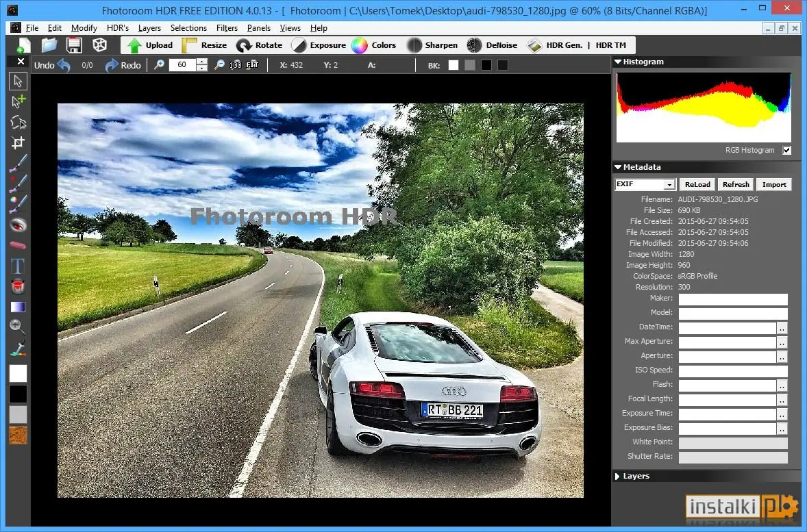The width and height of the screenshot is (807, 532).
Task: Select the paint bucket fill tool
Action: (18, 287)
